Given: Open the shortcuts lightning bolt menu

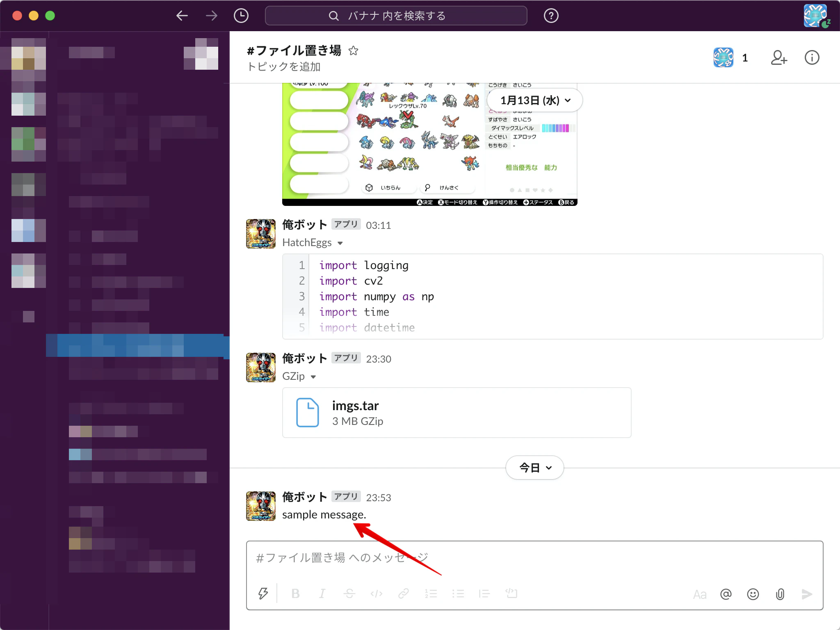Looking at the screenshot, I should pyautogui.click(x=263, y=593).
